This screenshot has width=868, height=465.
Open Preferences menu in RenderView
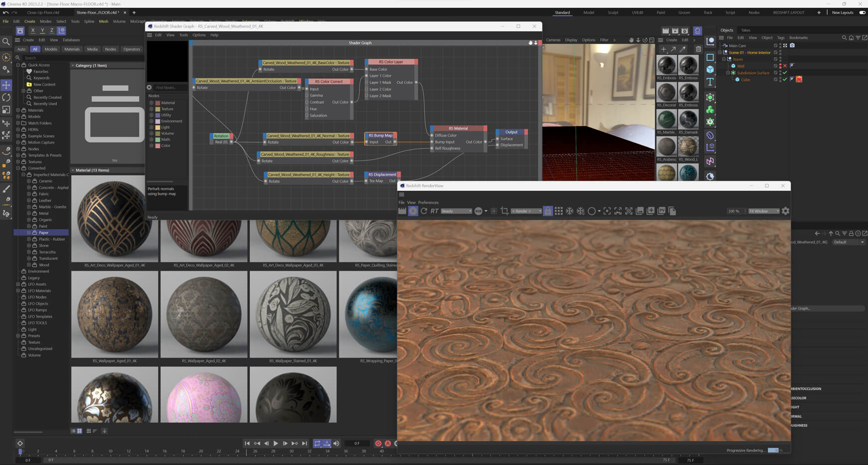click(x=428, y=203)
